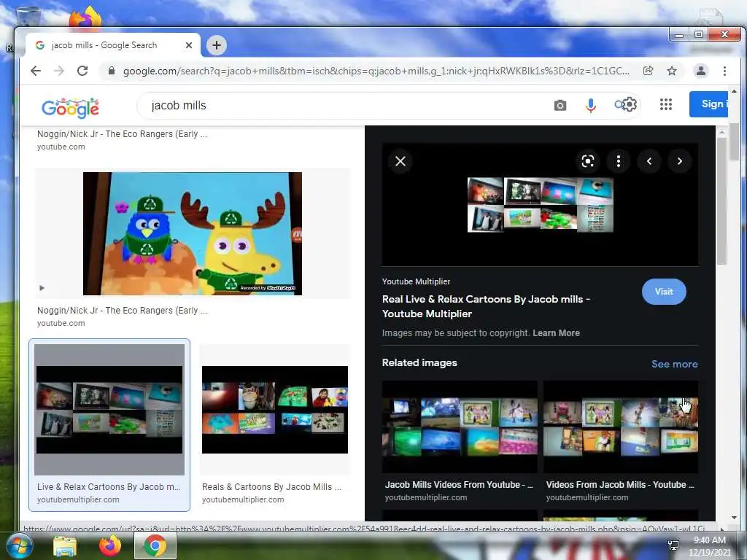The image size is (747, 560).
Task: Click the address bar URL
Action: 376,71
